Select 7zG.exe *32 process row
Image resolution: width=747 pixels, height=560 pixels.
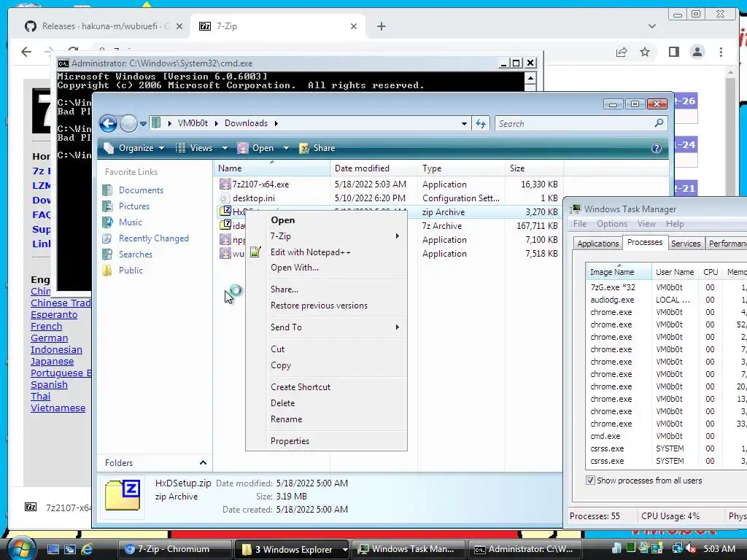[x=666, y=287]
